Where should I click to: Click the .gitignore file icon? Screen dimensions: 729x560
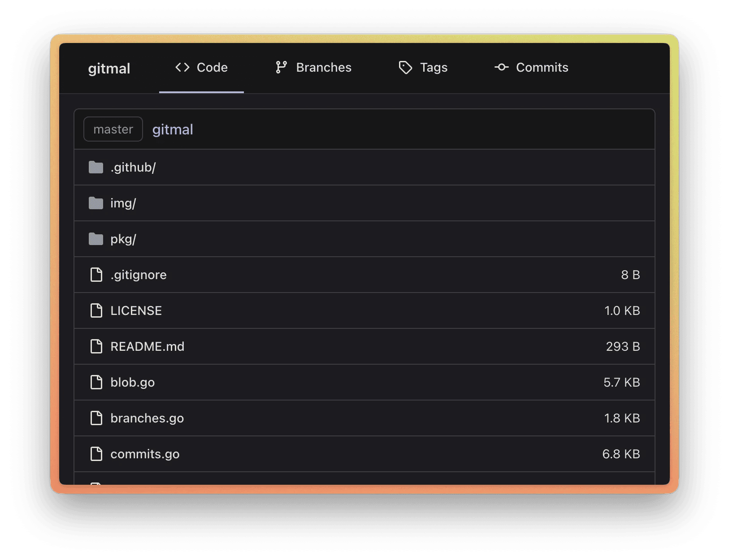pos(96,275)
